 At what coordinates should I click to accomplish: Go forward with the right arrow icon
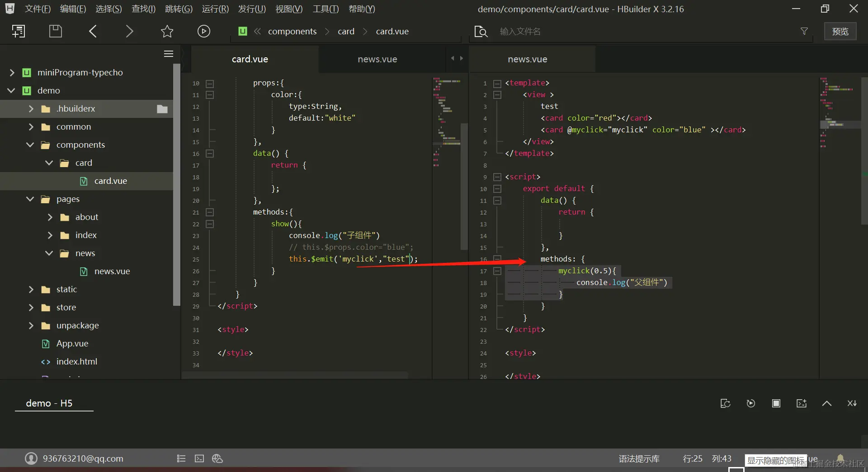pos(130,31)
